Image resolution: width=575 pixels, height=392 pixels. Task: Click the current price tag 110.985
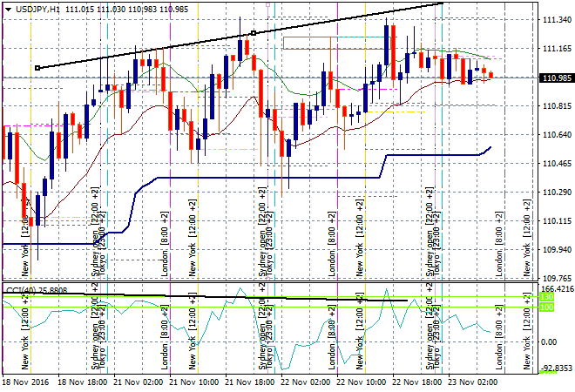[556, 78]
